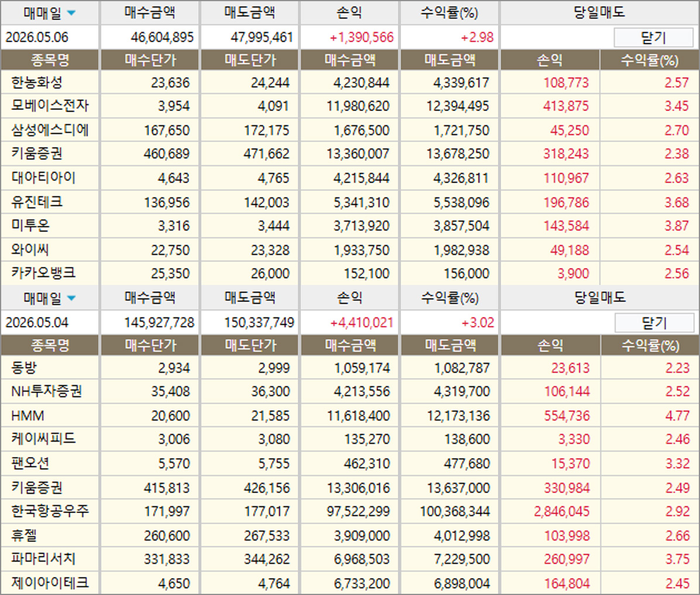Click 모베이스전자 profit 413,875
The image size is (700, 595).
tap(565, 106)
